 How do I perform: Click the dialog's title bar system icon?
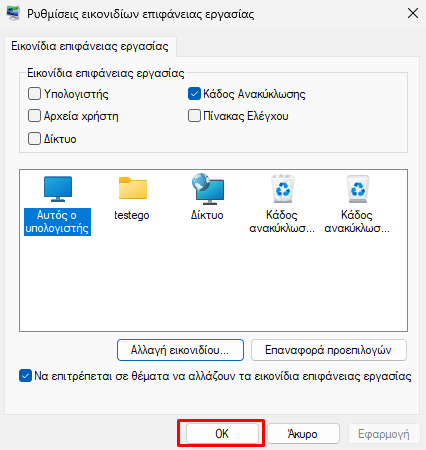click(x=13, y=13)
